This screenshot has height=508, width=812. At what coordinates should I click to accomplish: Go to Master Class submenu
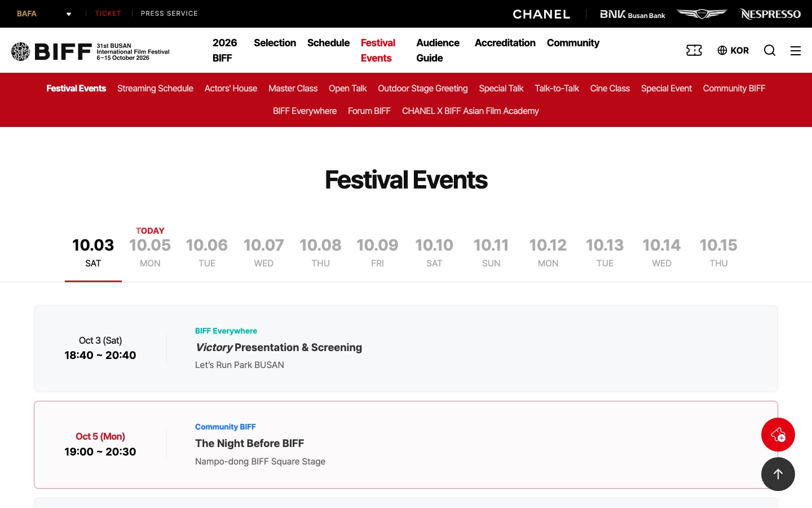coord(293,89)
